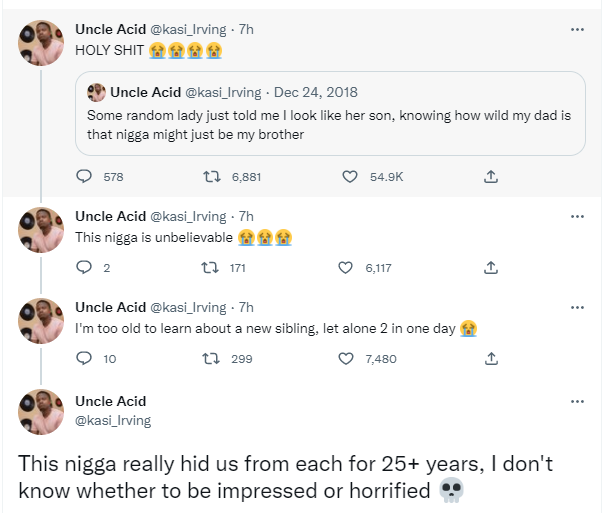614x513 pixels.
Task: Reply to the 'new sibling' tweet
Action: (x=85, y=359)
